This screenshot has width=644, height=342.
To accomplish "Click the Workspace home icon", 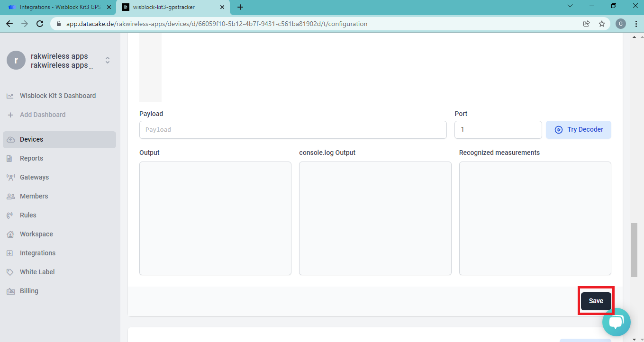I will [x=10, y=234].
